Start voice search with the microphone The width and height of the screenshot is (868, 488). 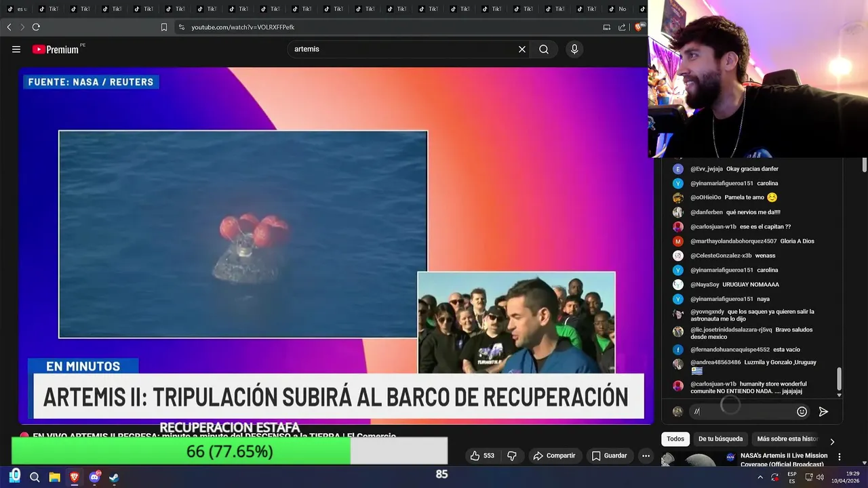coord(574,49)
